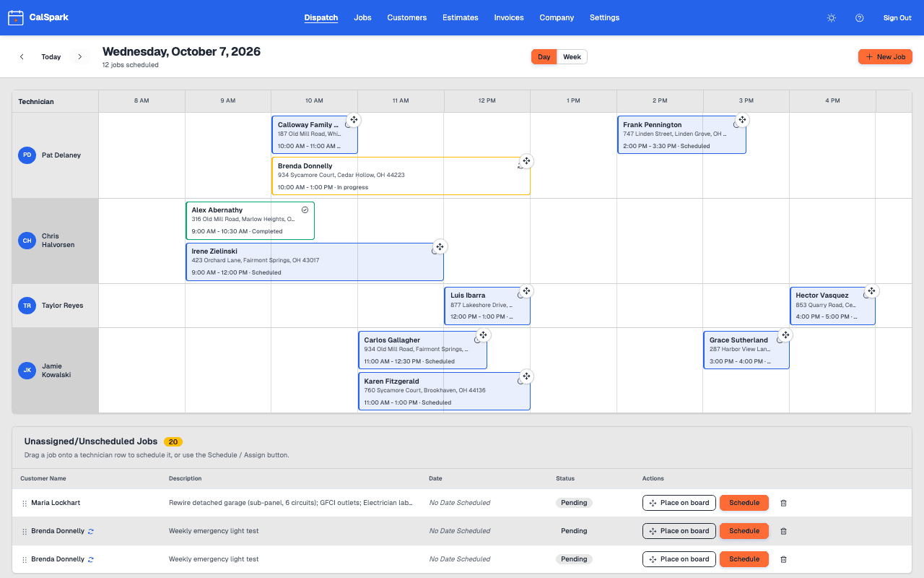Schedule Maria Lockhart job
This screenshot has height=578, width=924.
[744, 503]
